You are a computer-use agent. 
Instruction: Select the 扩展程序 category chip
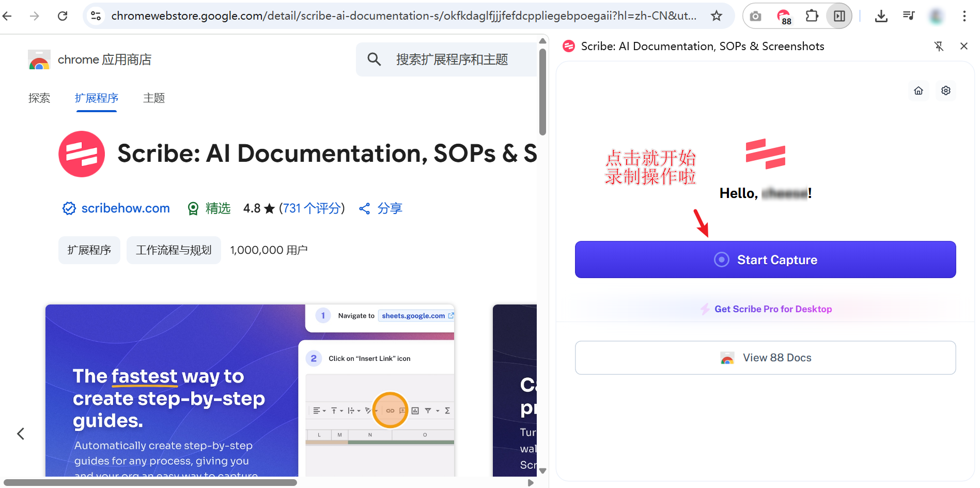coord(89,250)
